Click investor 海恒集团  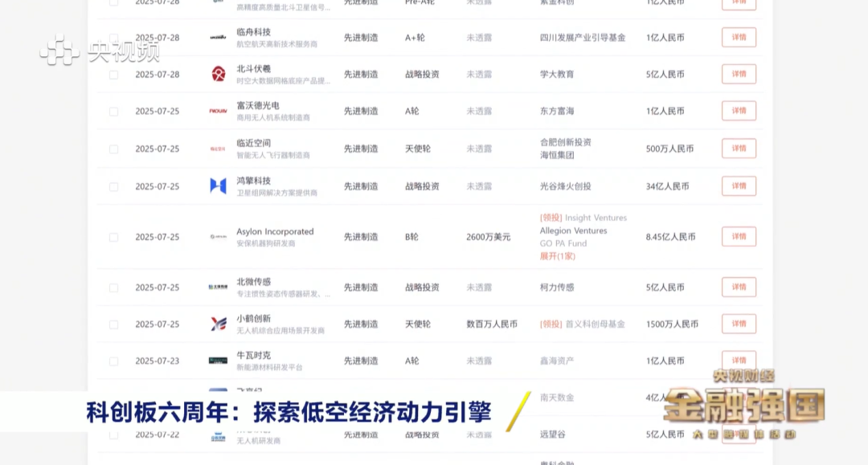pos(557,155)
